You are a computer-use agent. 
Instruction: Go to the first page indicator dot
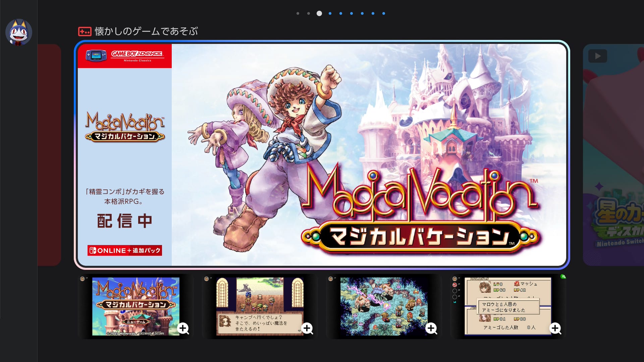(x=298, y=13)
